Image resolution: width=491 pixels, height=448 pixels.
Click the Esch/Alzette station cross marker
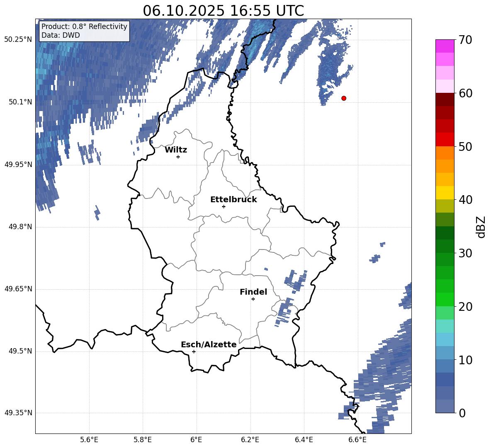[194, 351]
